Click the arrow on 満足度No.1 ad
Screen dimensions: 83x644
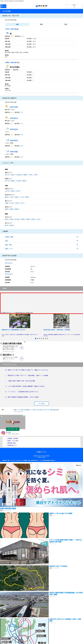[x=22, y=358]
